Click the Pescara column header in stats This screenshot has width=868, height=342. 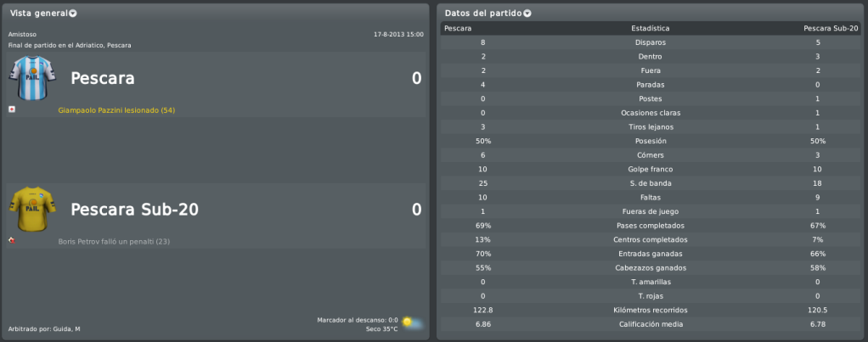coord(458,28)
